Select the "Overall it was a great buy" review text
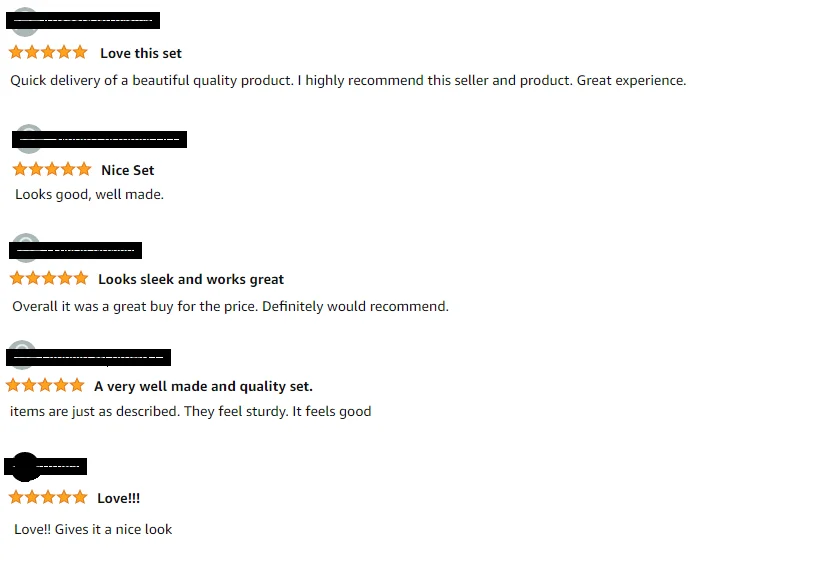 coord(230,306)
